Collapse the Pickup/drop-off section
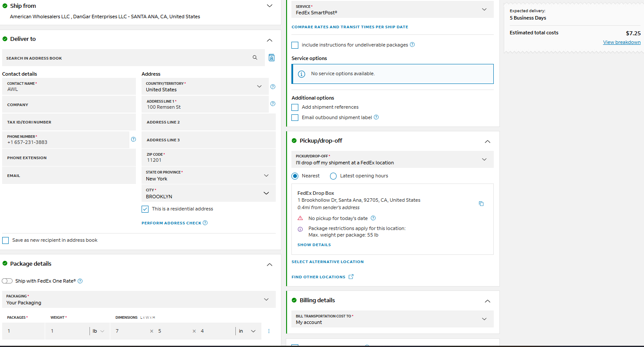Image resolution: width=644 pixels, height=347 pixels. [487, 141]
